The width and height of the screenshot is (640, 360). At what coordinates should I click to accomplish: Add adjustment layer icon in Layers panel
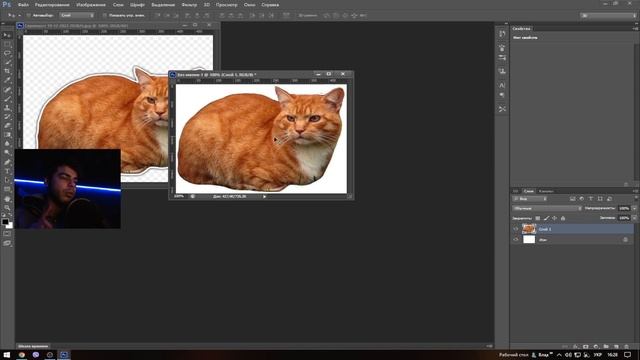[596, 347]
